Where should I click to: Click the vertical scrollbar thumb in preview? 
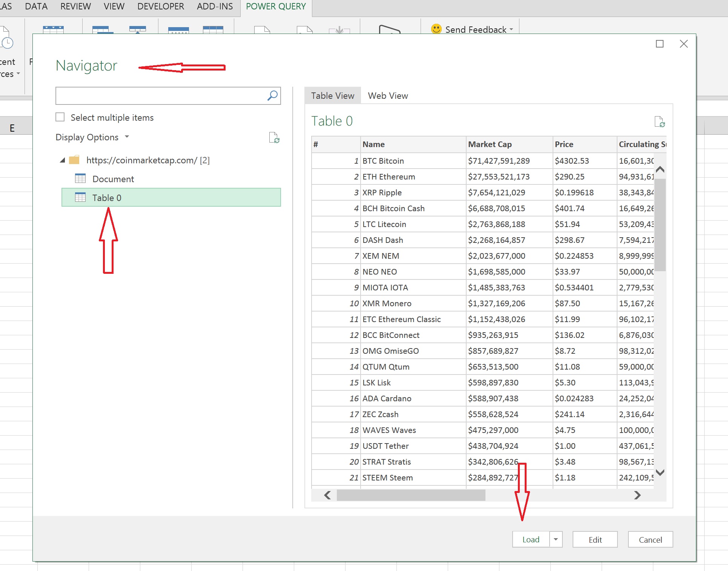click(660, 225)
